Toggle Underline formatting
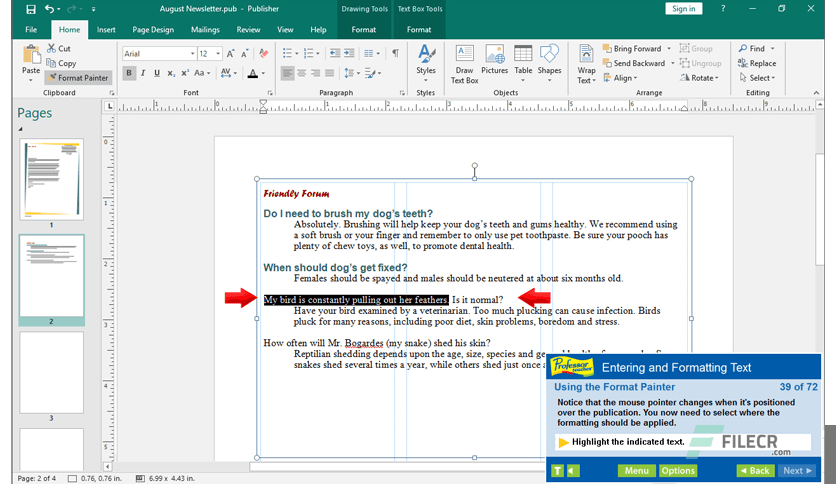 tap(157, 73)
